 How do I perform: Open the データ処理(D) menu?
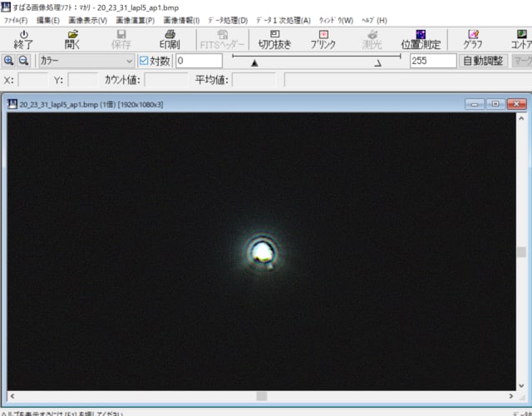tap(228, 20)
